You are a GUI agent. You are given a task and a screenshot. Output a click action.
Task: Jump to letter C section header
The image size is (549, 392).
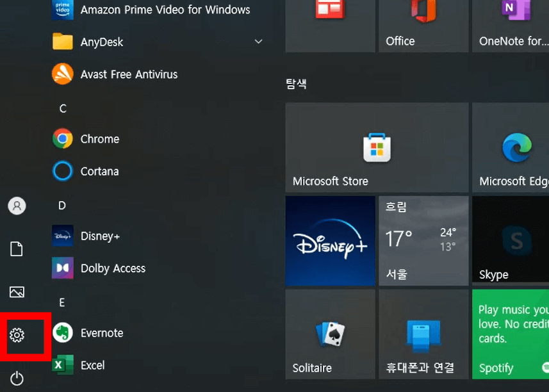point(63,108)
